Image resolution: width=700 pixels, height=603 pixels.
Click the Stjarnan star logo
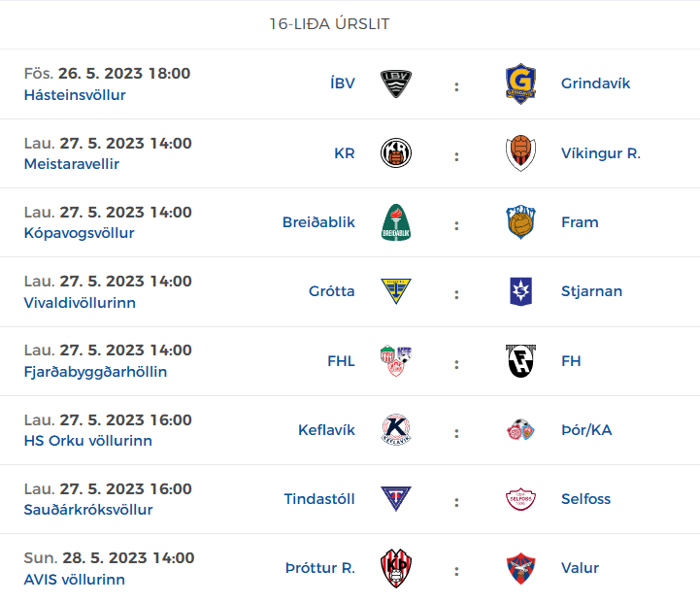pyautogui.click(x=520, y=291)
